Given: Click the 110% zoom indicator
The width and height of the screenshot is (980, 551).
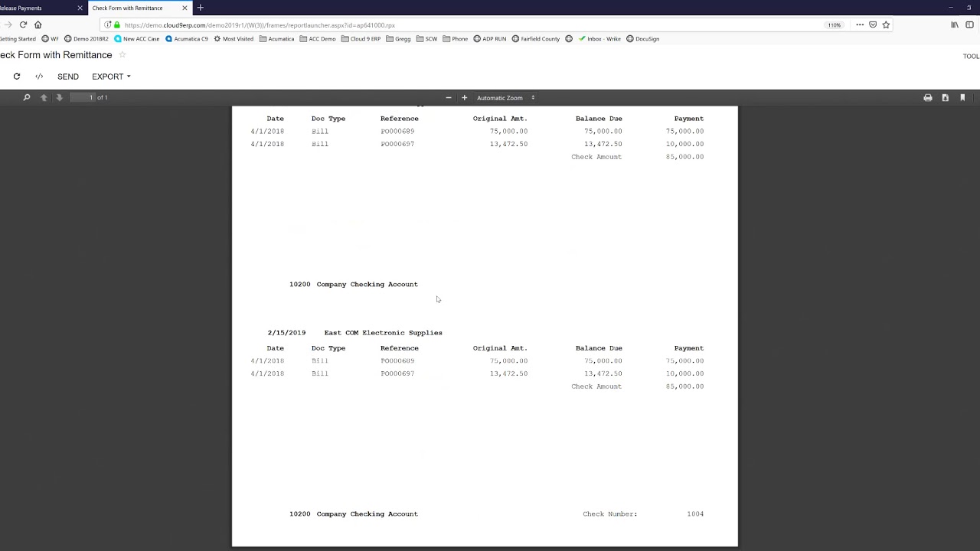Looking at the screenshot, I should click(834, 24).
